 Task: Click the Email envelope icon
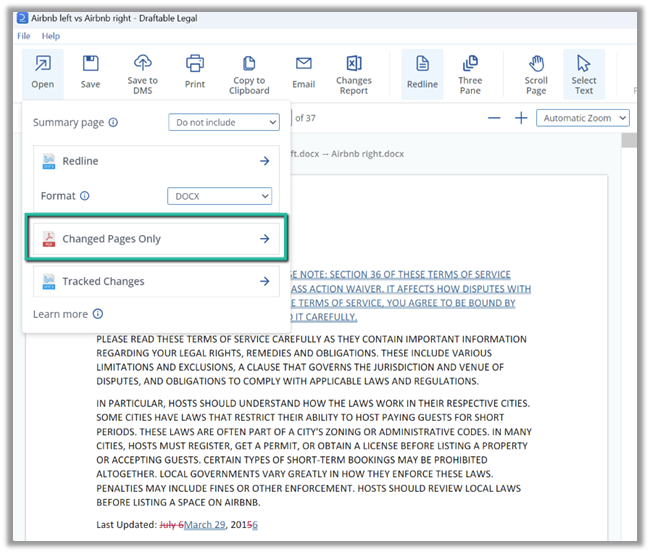point(303,63)
